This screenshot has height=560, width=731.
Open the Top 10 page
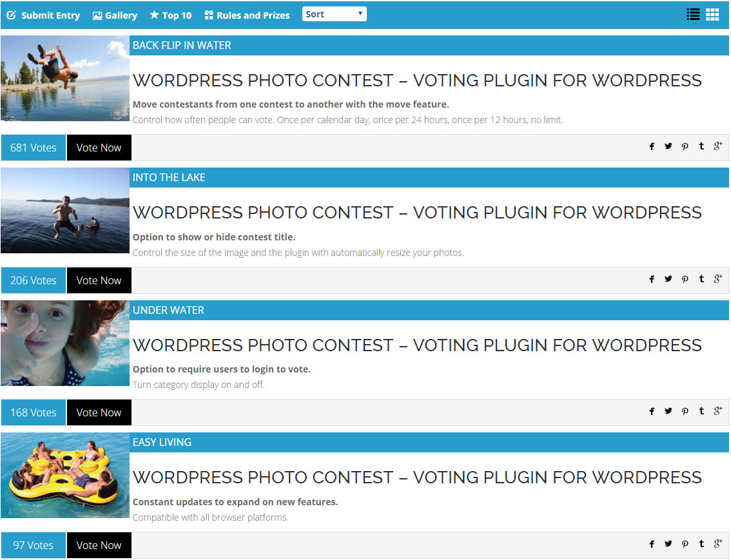171,15
